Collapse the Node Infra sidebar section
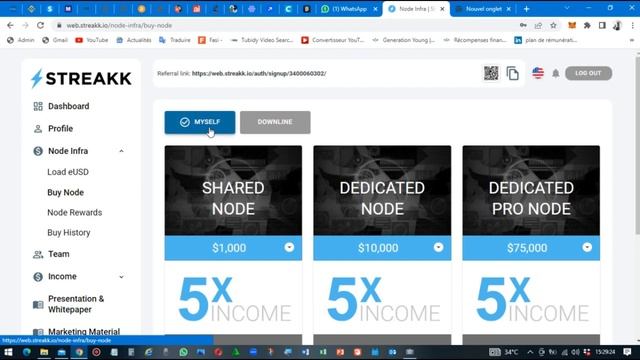This screenshot has height=360, width=640. point(121,151)
